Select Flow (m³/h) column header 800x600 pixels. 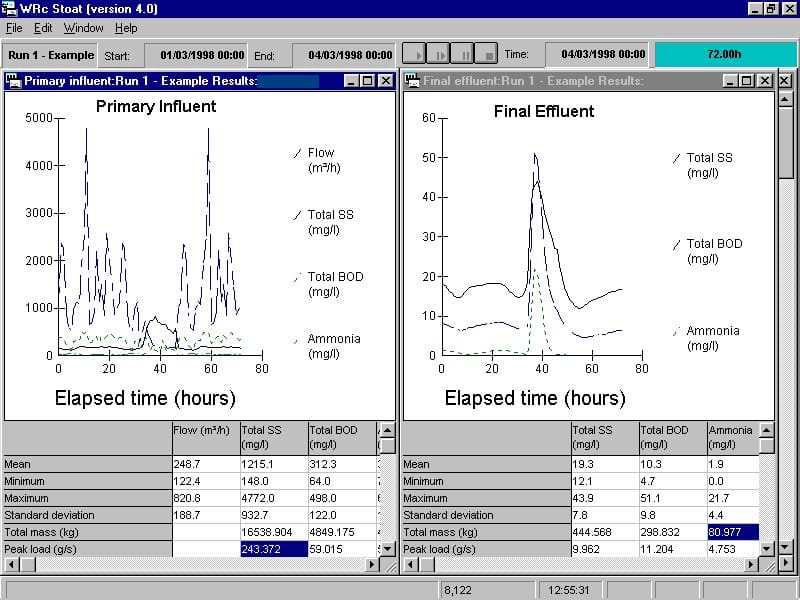coord(206,438)
